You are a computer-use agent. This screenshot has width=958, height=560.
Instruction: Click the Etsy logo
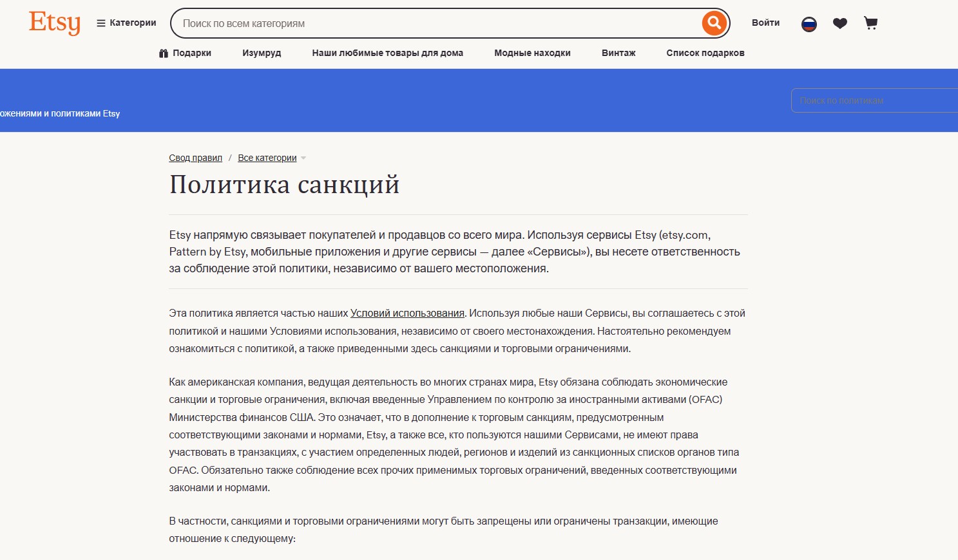pos(55,23)
